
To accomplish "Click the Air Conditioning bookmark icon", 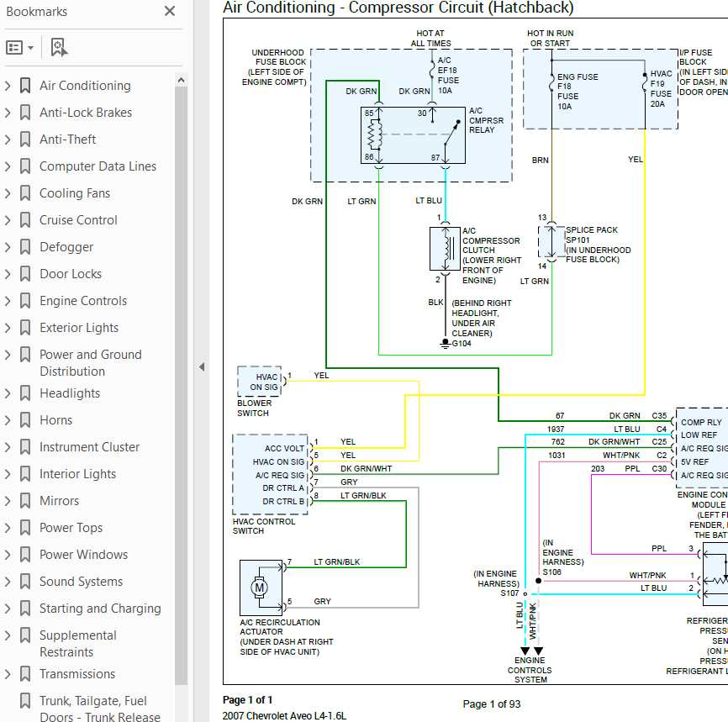I will 25,86.
